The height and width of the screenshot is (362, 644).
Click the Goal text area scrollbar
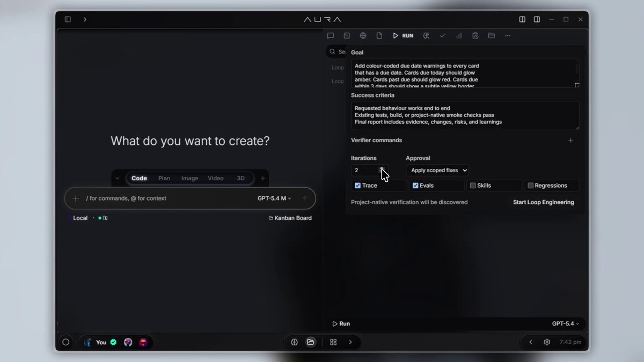tap(577, 70)
